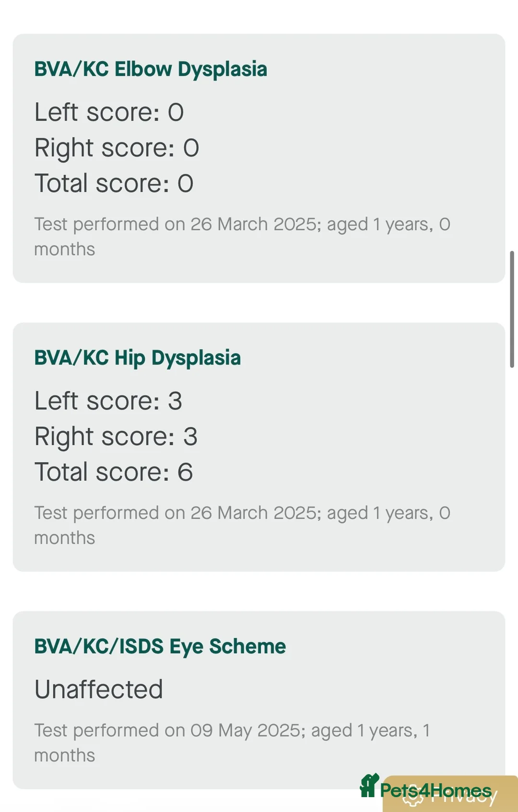Tap the hip 'Total score: 6' line

(x=113, y=472)
